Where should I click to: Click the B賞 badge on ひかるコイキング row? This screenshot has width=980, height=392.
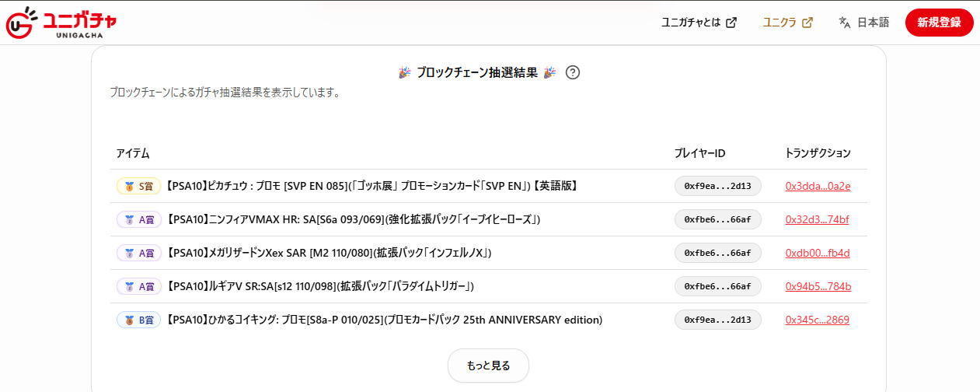point(138,320)
